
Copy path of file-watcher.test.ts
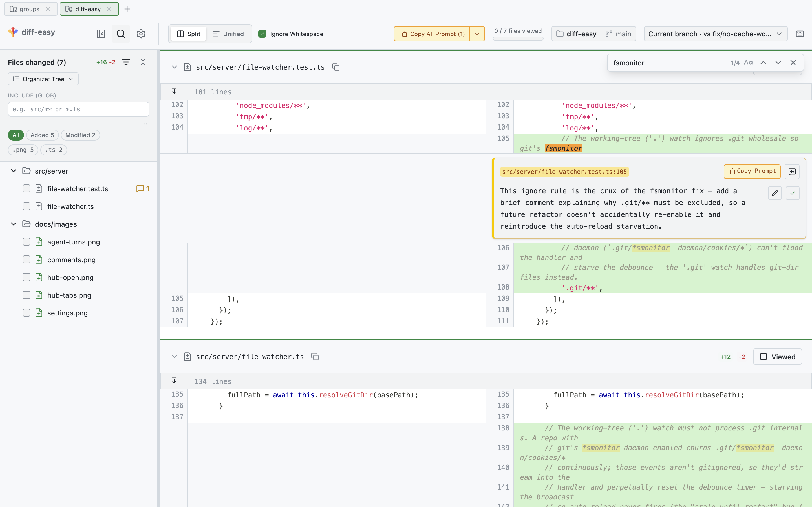click(336, 67)
